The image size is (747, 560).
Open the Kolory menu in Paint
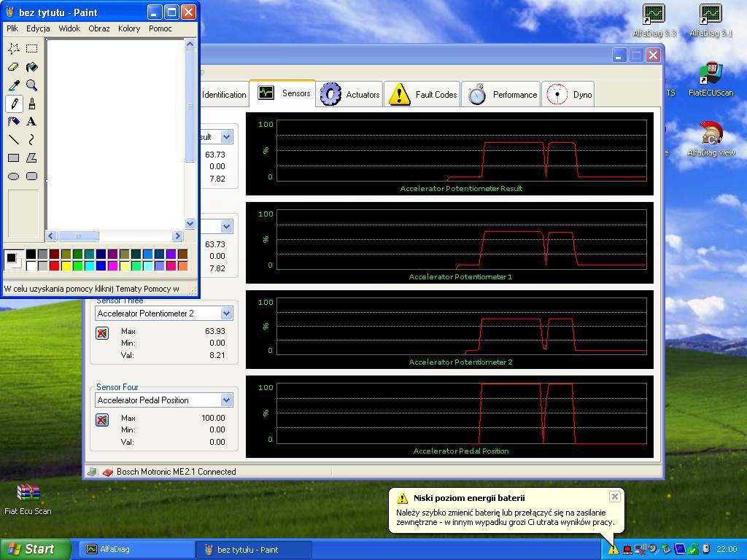click(129, 28)
